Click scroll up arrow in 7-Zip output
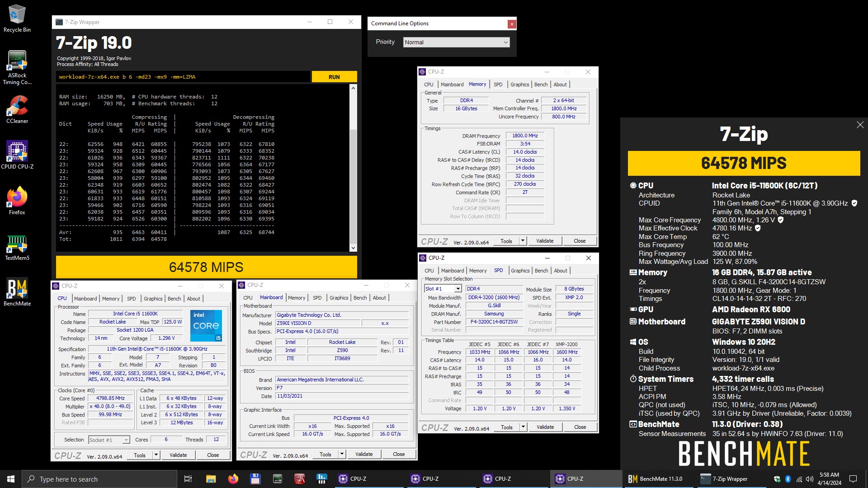 click(x=354, y=89)
